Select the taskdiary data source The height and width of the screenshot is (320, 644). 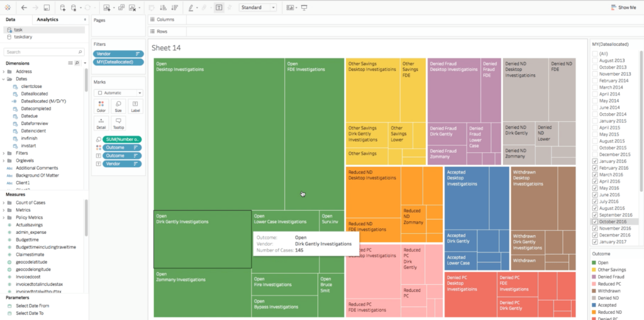23,36
